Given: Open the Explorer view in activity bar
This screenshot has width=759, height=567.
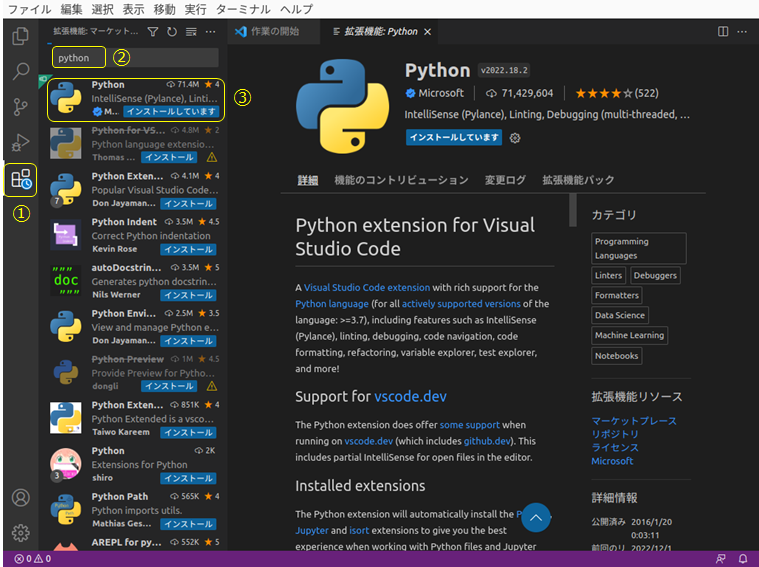Looking at the screenshot, I should tap(20, 37).
